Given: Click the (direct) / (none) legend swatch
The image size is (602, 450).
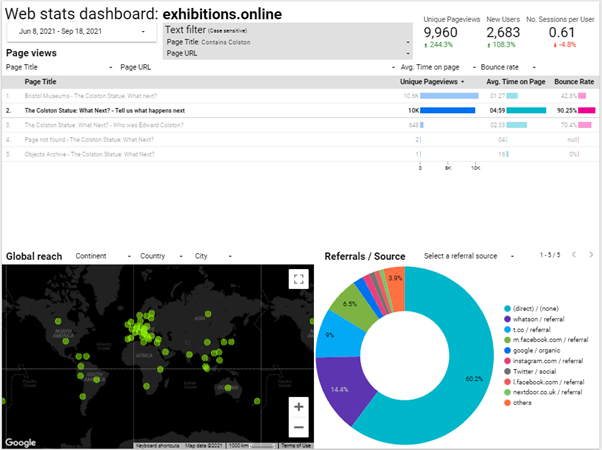Looking at the screenshot, I should pyautogui.click(x=507, y=309).
